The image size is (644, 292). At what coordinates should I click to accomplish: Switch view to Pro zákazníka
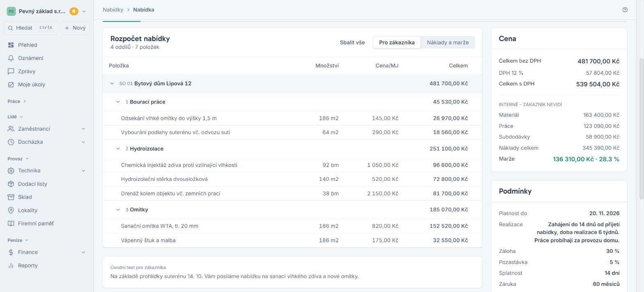click(x=397, y=42)
